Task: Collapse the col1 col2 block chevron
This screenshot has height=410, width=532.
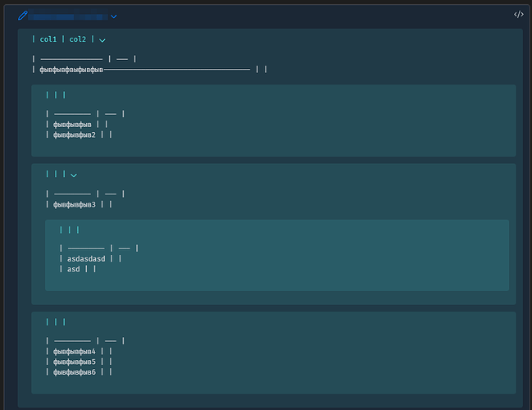Action: click(x=102, y=39)
